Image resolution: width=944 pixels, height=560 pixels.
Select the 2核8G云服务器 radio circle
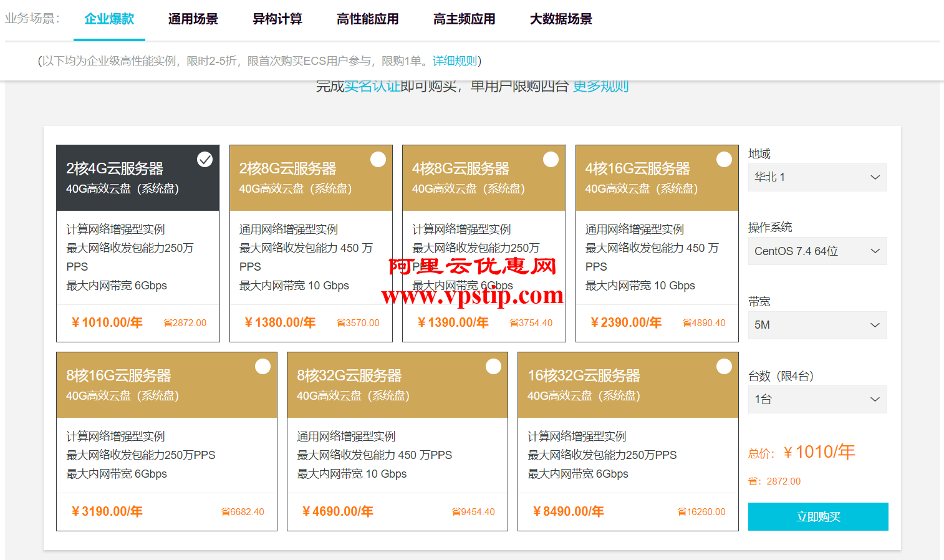378,160
